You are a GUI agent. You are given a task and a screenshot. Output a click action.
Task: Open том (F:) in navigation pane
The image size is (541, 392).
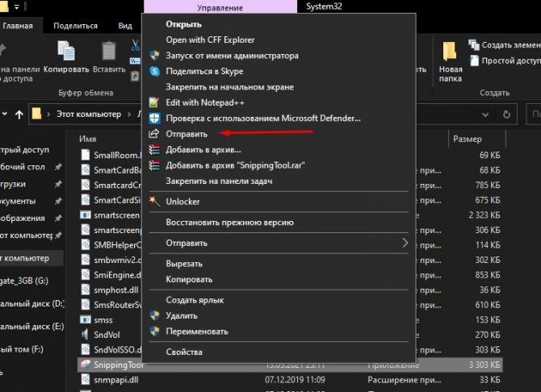pyautogui.click(x=21, y=349)
